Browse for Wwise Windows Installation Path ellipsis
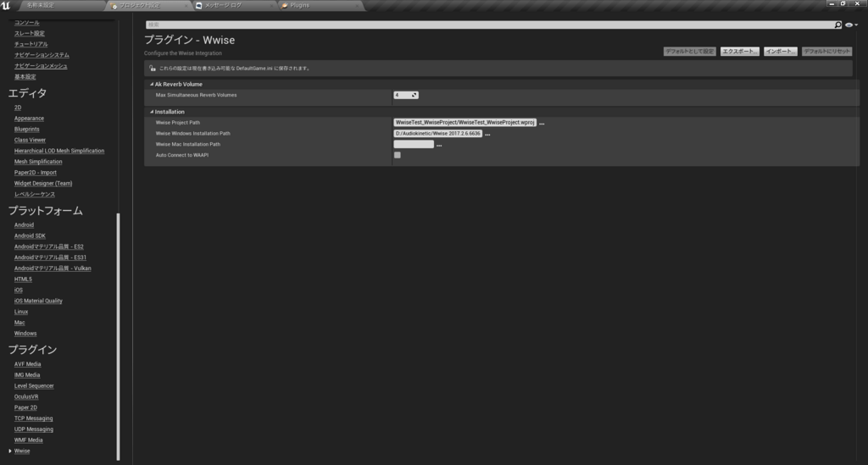 (x=487, y=134)
